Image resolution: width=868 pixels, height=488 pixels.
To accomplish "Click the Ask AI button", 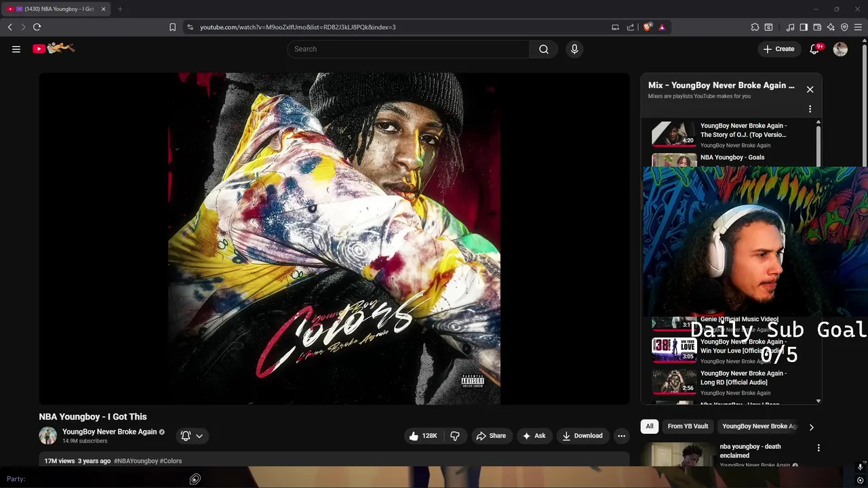I will coord(534,436).
